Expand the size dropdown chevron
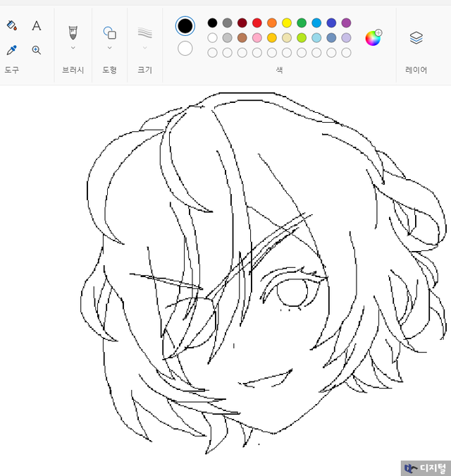 coord(144,48)
